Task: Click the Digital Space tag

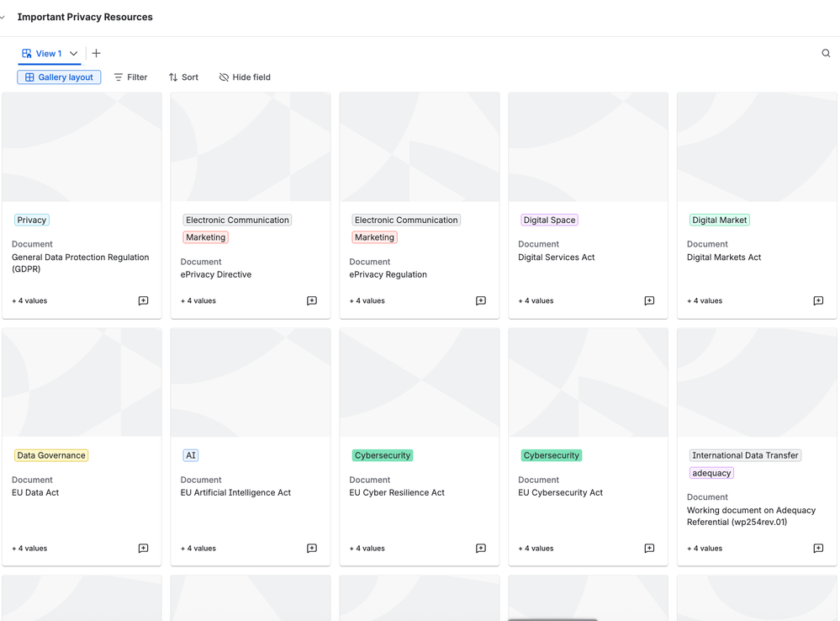Action: [549, 220]
